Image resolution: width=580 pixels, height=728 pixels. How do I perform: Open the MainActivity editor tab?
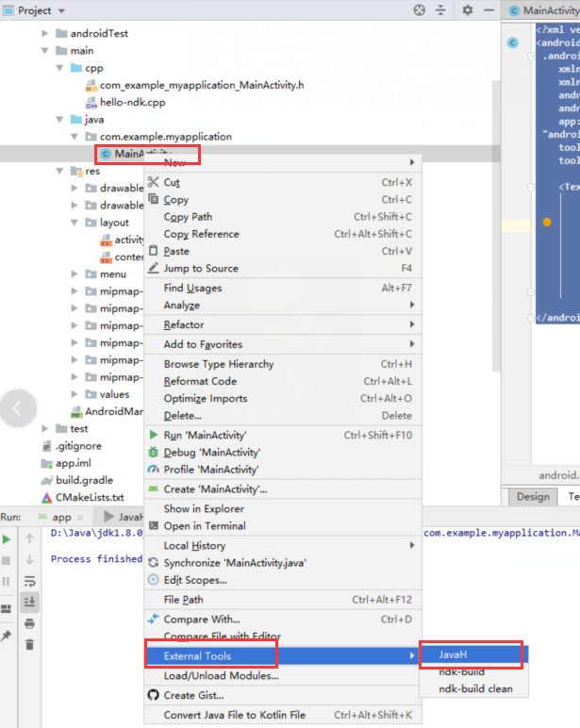pyautogui.click(x=544, y=10)
